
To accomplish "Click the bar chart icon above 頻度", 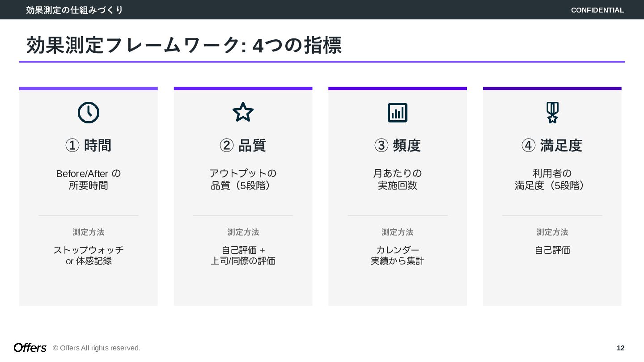I will [397, 113].
